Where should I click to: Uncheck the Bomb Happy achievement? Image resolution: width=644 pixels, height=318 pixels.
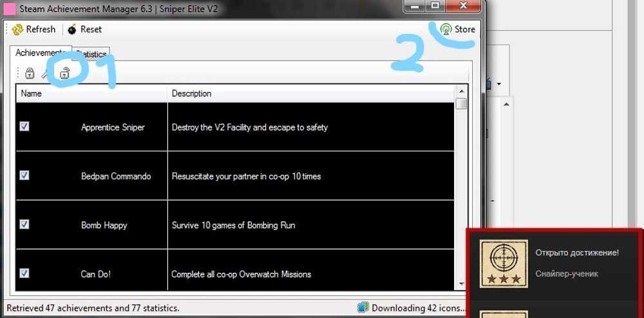coord(24,224)
